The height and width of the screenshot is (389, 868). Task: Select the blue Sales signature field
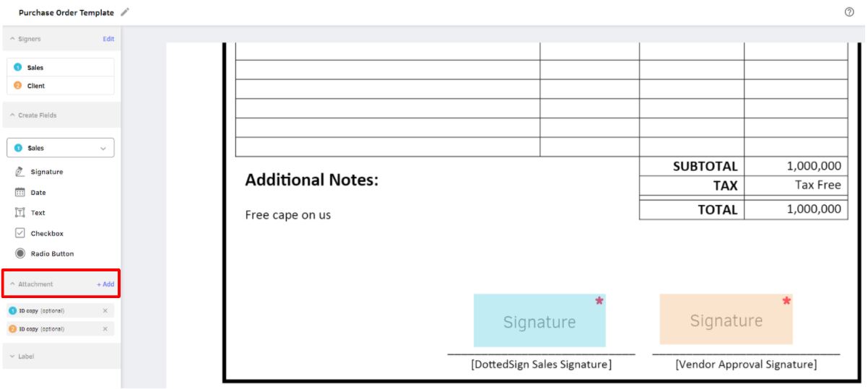click(539, 320)
